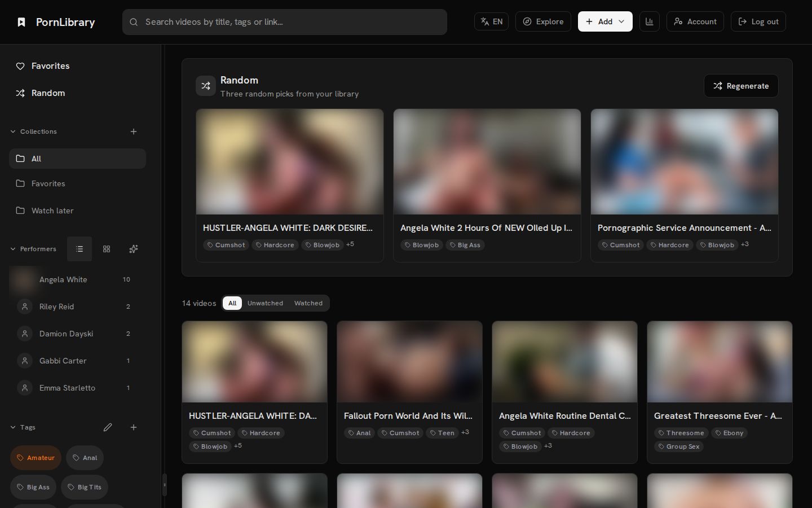Open the Pornographic Service Announcement thumbnail
Image resolution: width=812 pixels, height=508 pixels.
(685, 162)
